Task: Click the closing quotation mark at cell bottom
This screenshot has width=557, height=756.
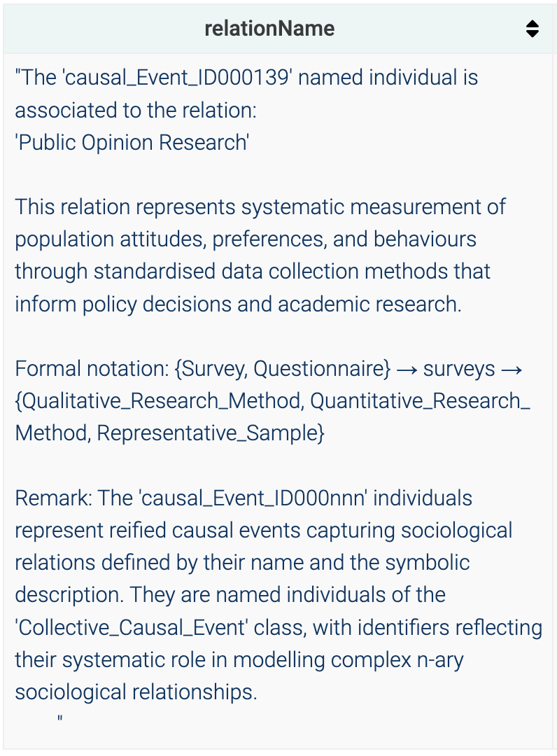Action: [x=60, y=718]
